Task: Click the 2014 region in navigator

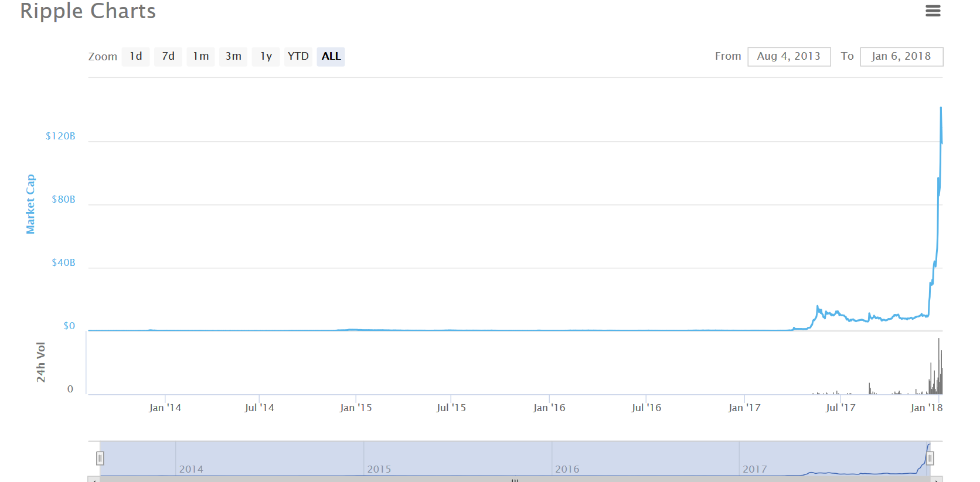Action: (191, 469)
